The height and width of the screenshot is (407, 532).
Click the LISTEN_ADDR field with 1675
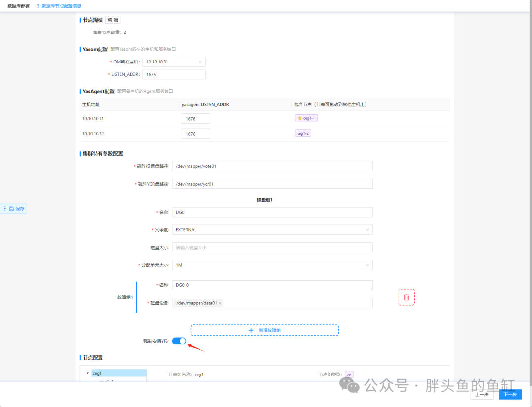point(174,74)
